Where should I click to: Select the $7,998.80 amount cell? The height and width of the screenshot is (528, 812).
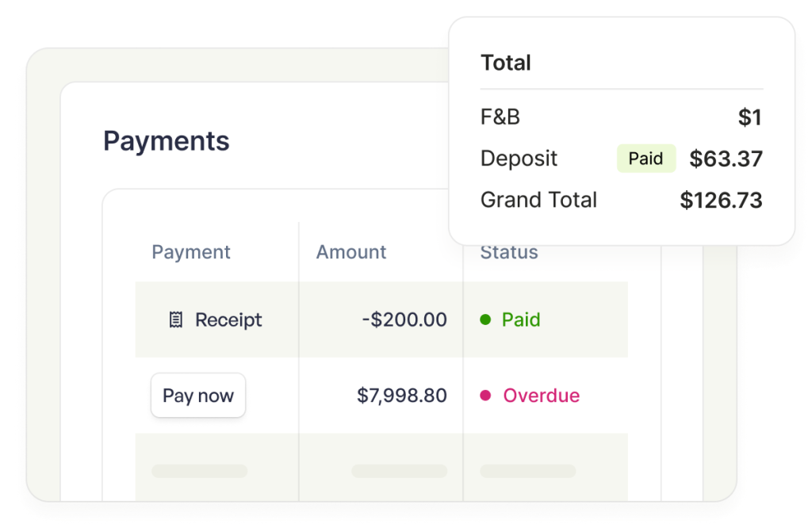[x=402, y=396]
